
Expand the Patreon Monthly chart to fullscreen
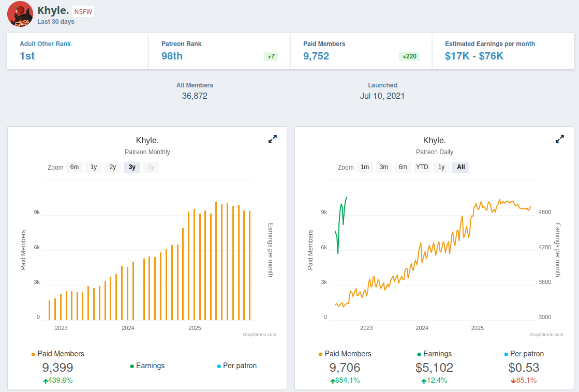pyautogui.click(x=273, y=139)
